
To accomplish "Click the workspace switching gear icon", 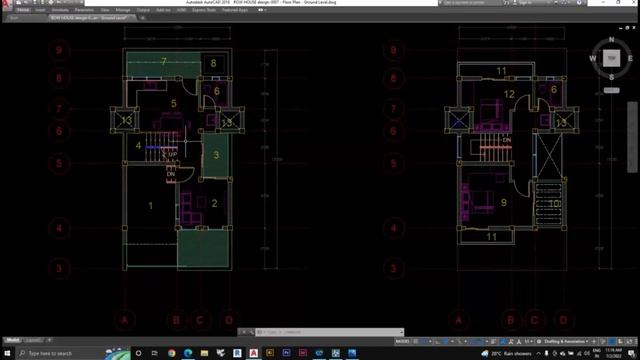I will pyautogui.click(x=539, y=341).
